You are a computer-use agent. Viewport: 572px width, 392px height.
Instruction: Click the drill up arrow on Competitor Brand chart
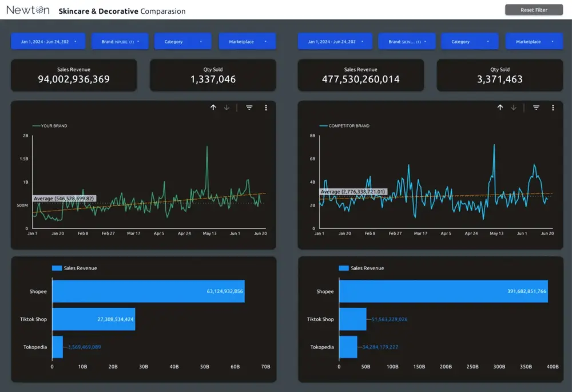point(500,108)
